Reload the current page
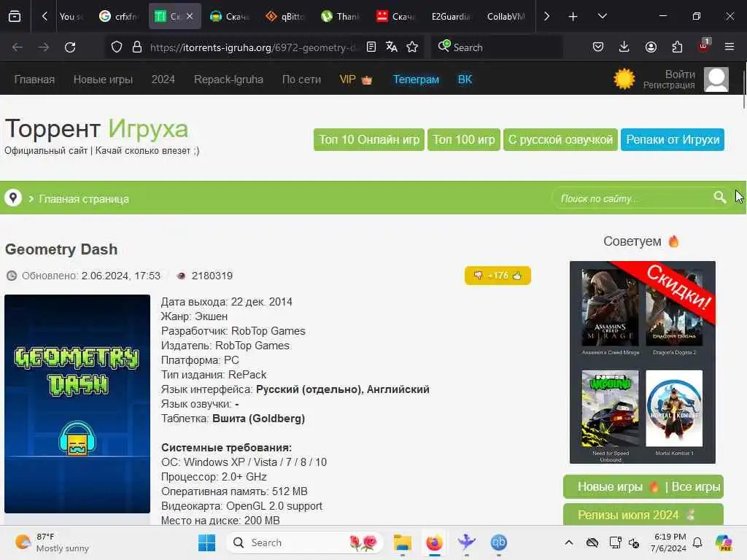Screen dimensions: 747x560 tap(70, 47)
